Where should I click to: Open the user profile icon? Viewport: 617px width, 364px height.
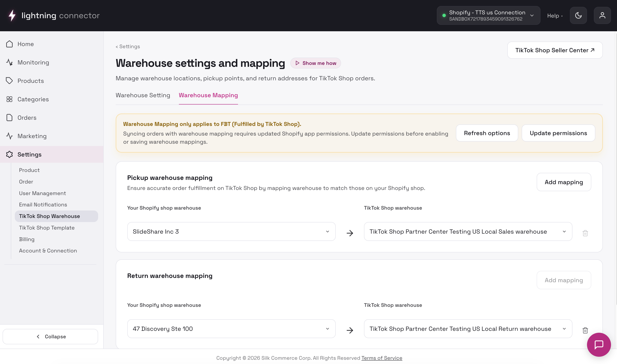point(602,15)
